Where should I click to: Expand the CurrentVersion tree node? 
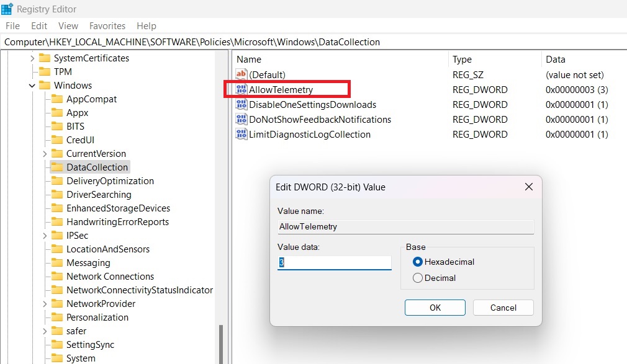click(x=43, y=153)
